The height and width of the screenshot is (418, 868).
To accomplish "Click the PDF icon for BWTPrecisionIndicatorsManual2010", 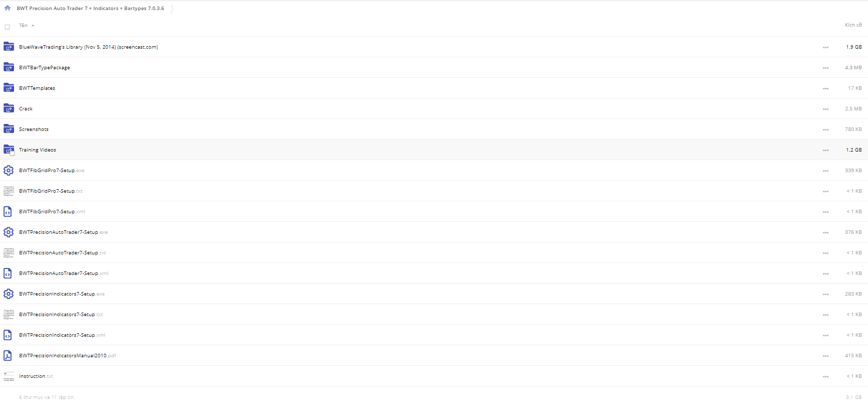I will click(8, 356).
